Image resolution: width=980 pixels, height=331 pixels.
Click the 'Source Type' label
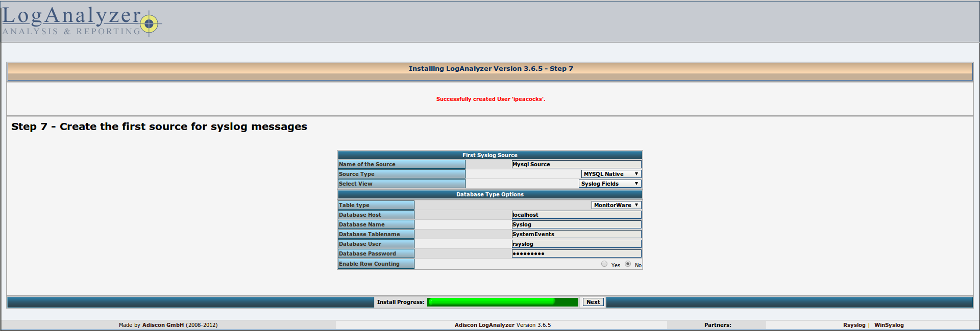click(x=401, y=174)
